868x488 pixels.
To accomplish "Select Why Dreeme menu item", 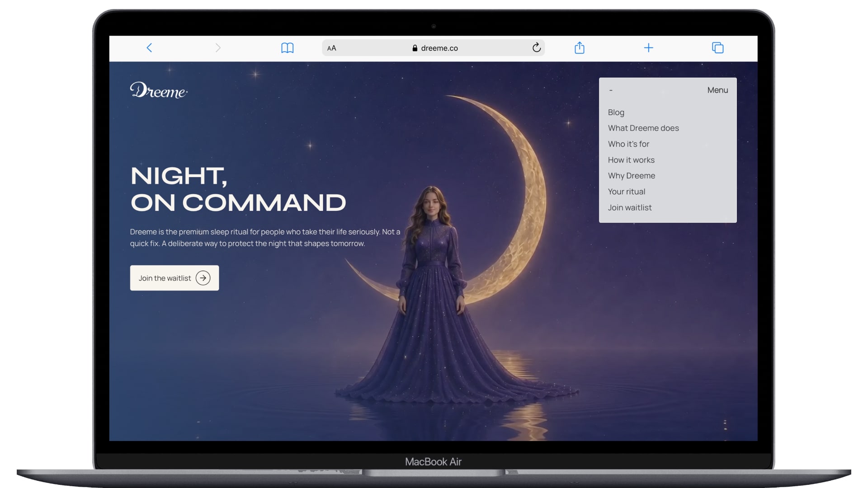I will 632,176.
